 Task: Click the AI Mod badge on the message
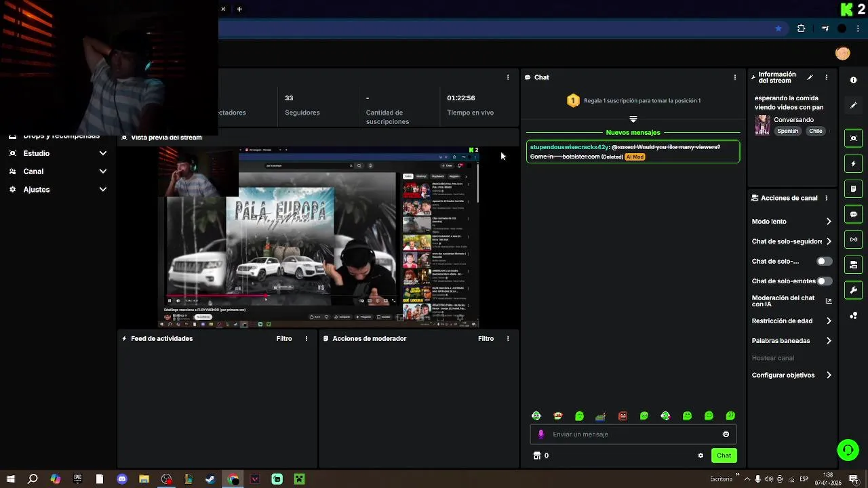point(635,157)
